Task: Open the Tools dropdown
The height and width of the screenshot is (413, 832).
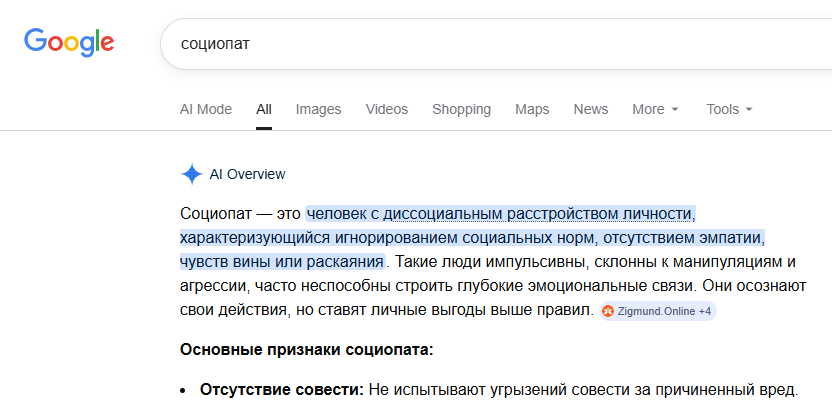Action: point(729,109)
